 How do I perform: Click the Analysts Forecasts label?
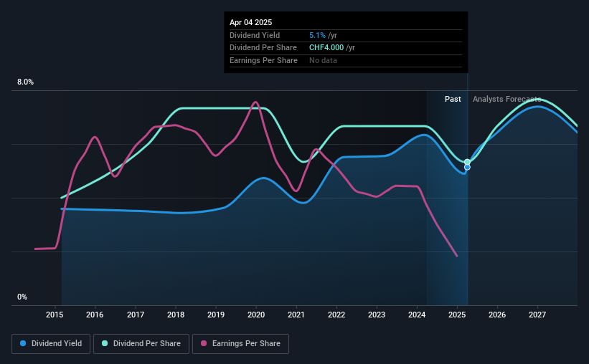coord(506,99)
